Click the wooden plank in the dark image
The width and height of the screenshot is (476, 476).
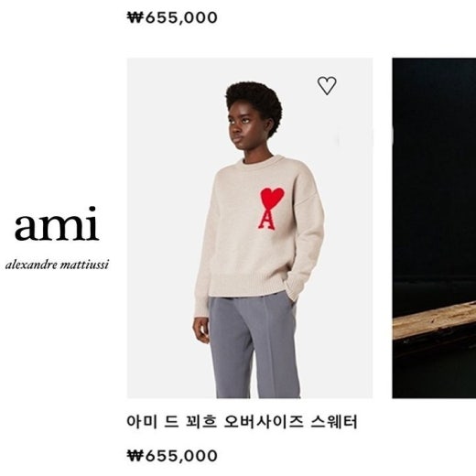point(434,320)
